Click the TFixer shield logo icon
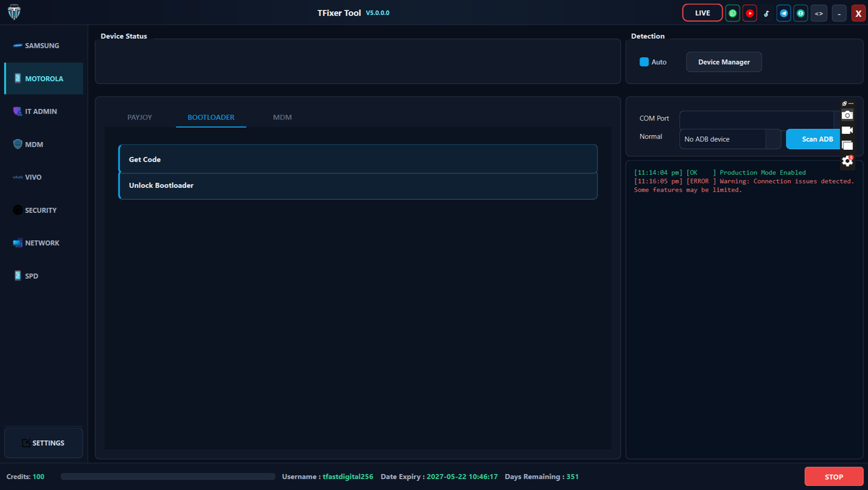Screen dimensions: 868x490 14,12
